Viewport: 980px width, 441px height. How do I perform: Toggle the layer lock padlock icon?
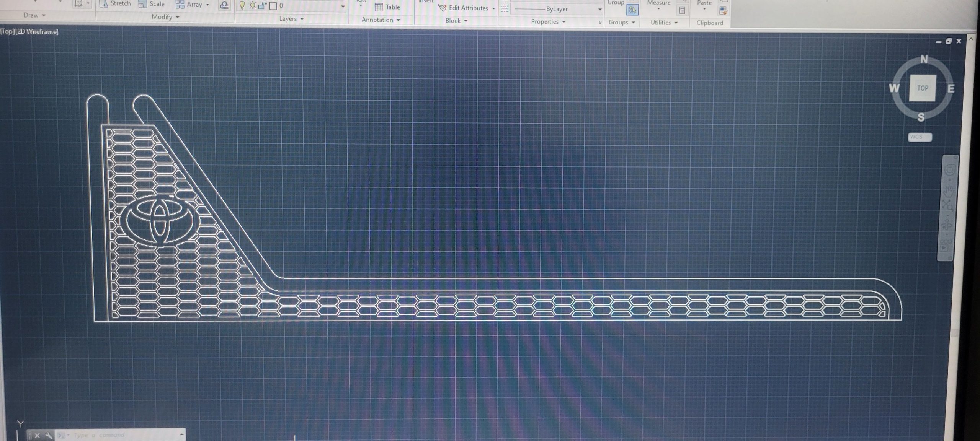(x=262, y=5)
